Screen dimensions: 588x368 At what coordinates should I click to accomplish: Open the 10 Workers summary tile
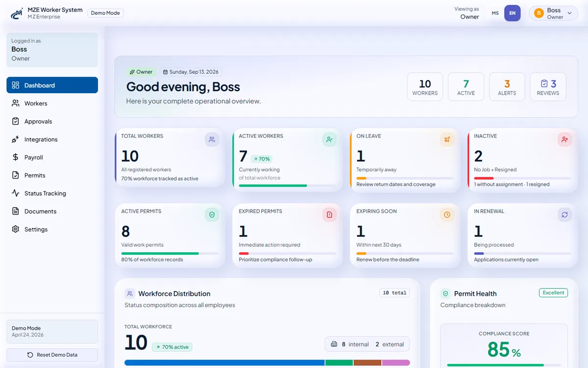pyautogui.click(x=425, y=87)
